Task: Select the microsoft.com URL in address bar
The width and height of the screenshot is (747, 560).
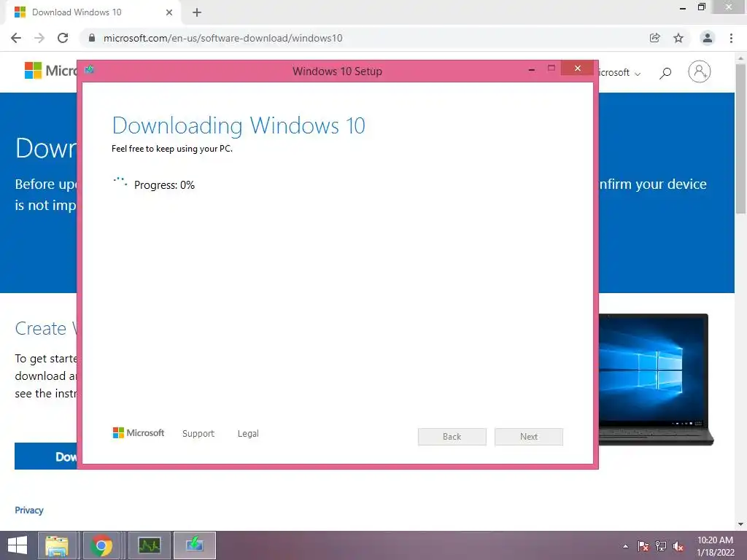Action: coord(222,38)
